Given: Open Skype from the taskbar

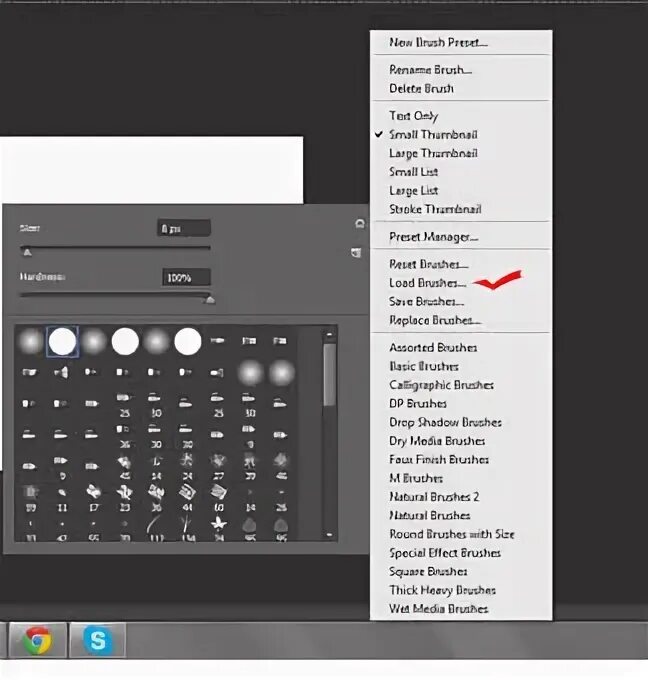Looking at the screenshot, I should [97, 640].
